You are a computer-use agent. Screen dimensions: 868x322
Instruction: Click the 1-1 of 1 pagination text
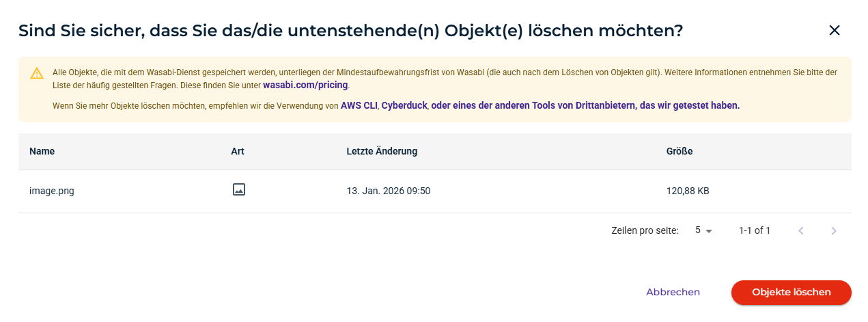pos(754,231)
